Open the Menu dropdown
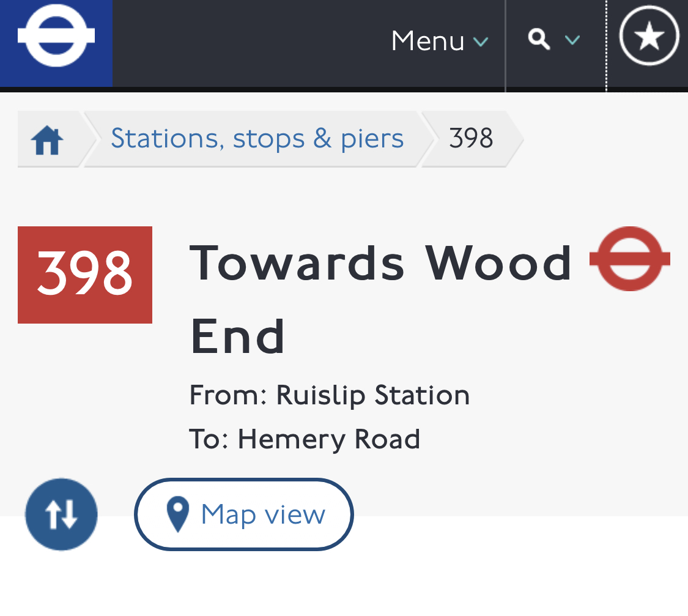Image resolution: width=688 pixels, height=616 pixels. 440,41
